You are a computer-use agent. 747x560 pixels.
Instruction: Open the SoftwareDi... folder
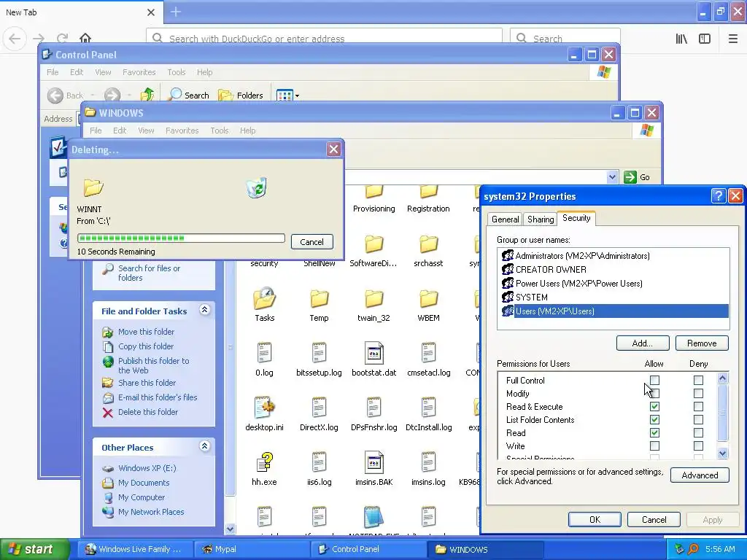tap(373, 251)
